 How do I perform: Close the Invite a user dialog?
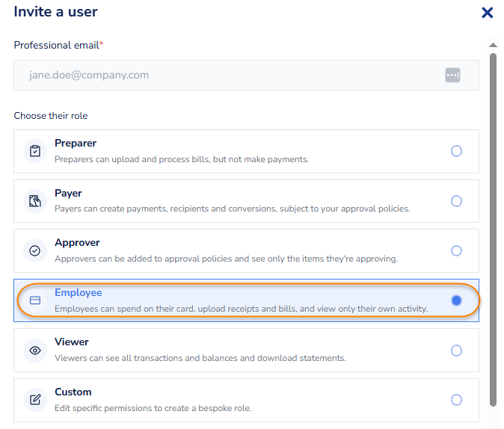487,13
